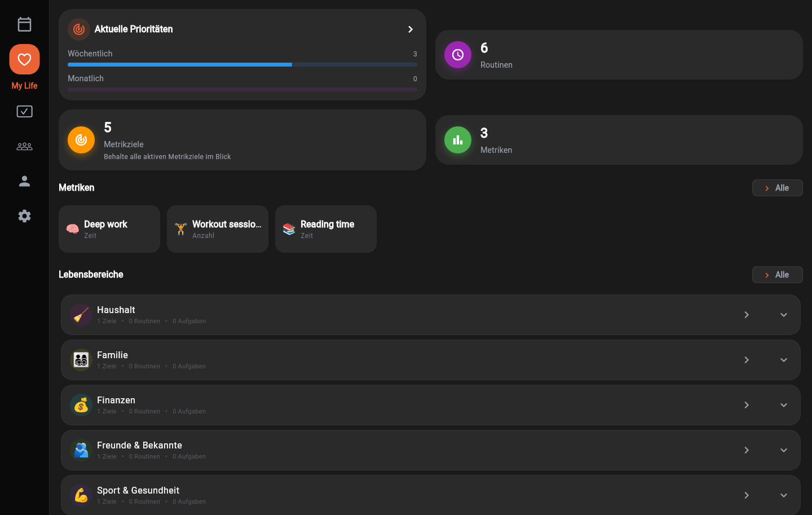This screenshot has width=812, height=515.
Task: Select the My Life heart icon
Action: [x=24, y=59]
